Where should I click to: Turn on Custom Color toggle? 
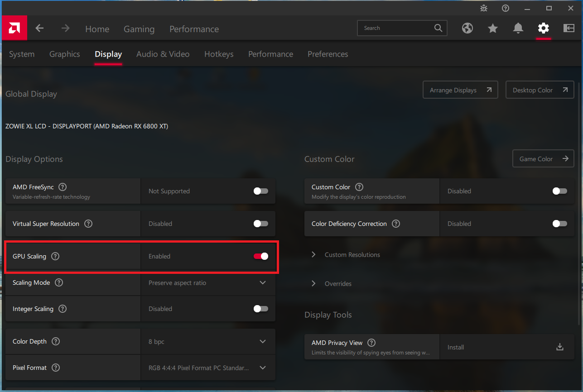pos(560,191)
